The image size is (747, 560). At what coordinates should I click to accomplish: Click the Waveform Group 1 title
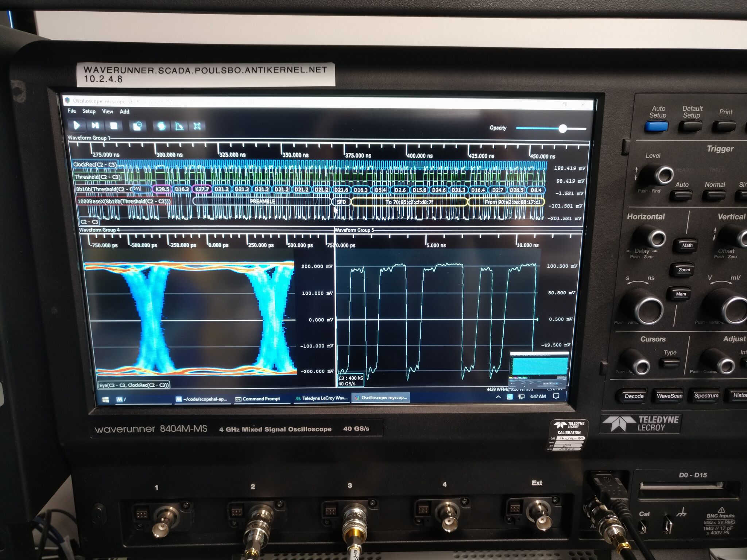89,138
